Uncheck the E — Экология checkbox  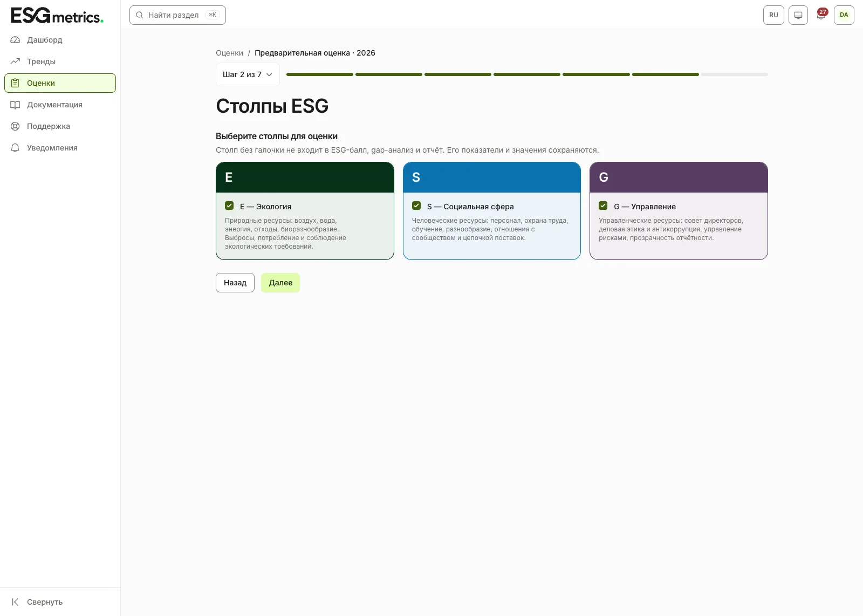229,206
